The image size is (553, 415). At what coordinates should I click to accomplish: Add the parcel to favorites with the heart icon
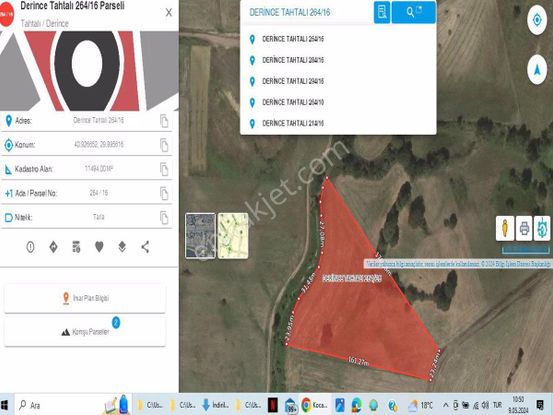tap(99, 247)
